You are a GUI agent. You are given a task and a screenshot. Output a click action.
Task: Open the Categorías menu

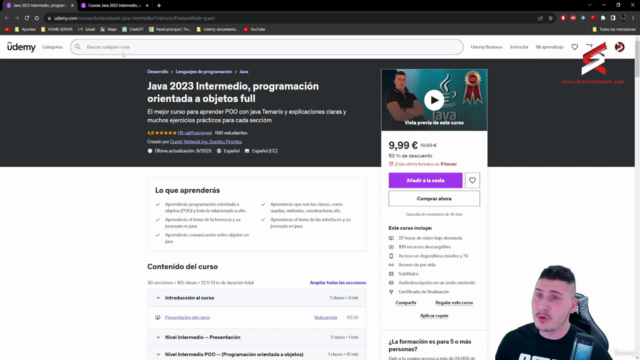(52, 47)
